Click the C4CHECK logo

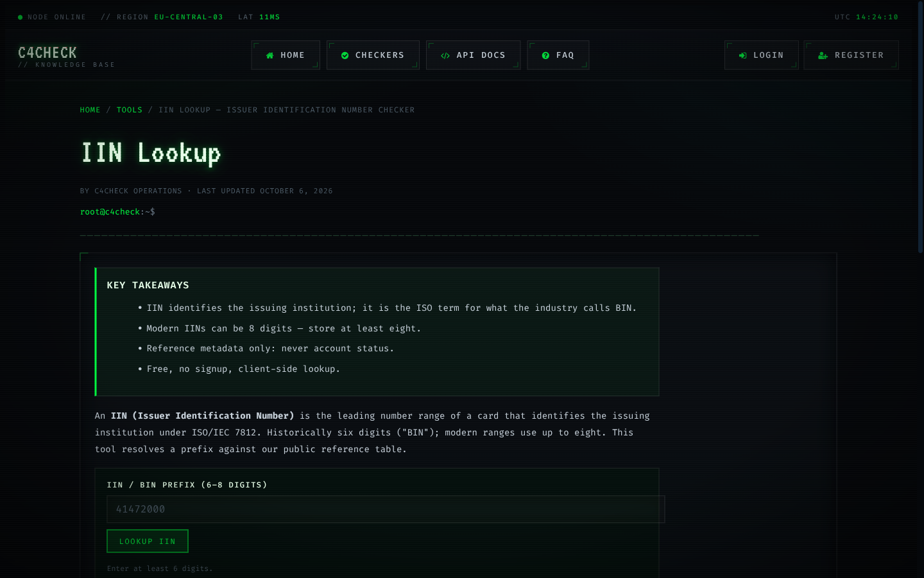47,53
